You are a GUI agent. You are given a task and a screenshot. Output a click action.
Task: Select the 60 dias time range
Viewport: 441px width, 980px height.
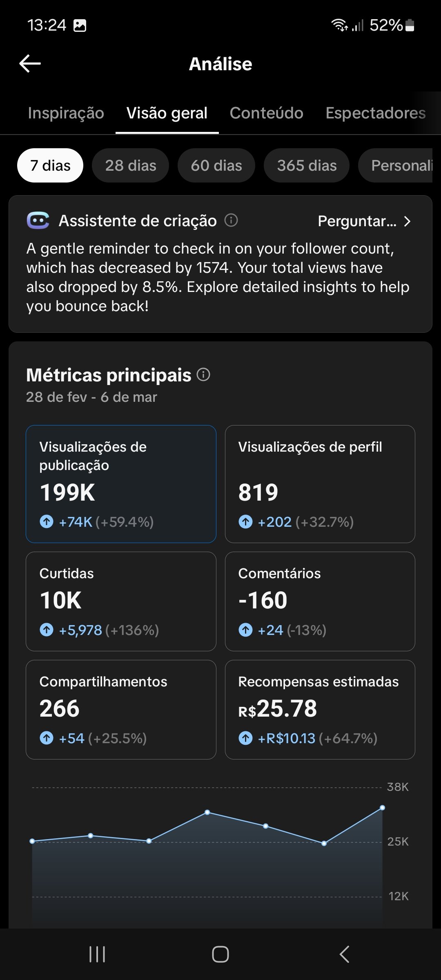216,165
